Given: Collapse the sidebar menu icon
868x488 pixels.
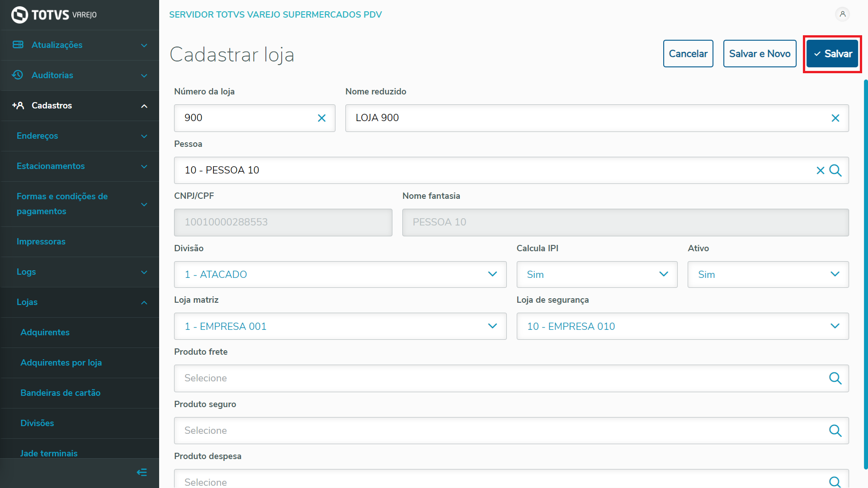Looking at the screenshot, I should (142, 473).
